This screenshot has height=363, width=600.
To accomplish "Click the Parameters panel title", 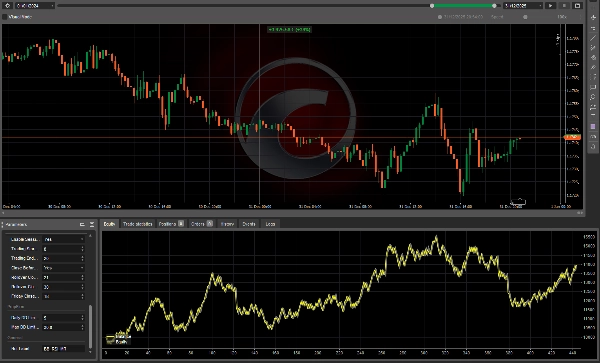I will [17, 225].
